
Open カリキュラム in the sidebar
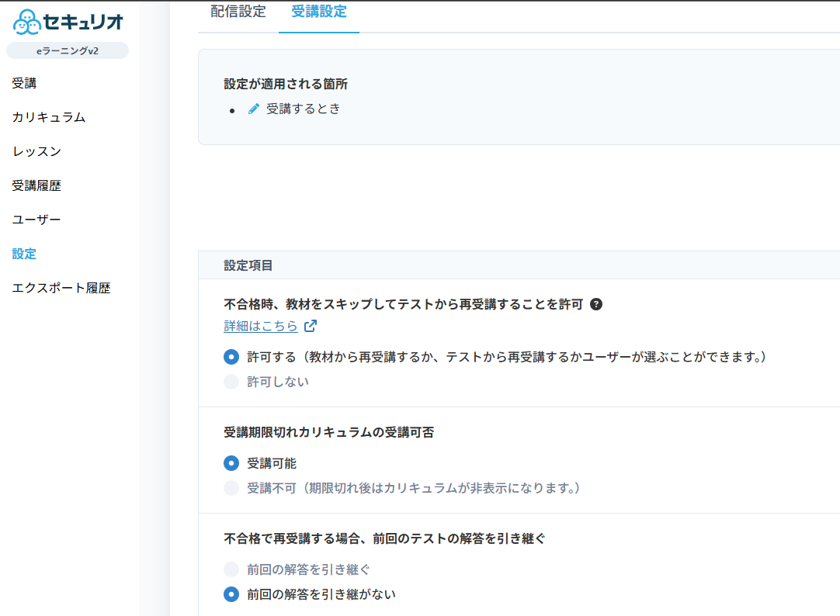pyautogui.click(x=49, y=117)
